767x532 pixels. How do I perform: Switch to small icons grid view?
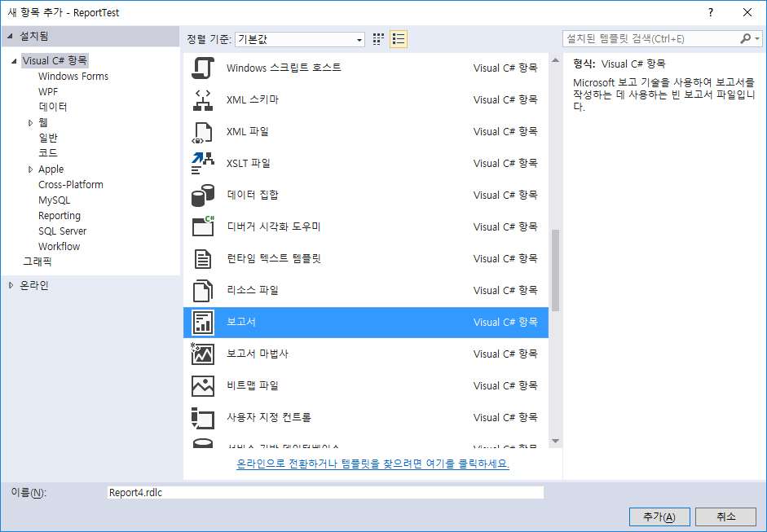(379, 39)
